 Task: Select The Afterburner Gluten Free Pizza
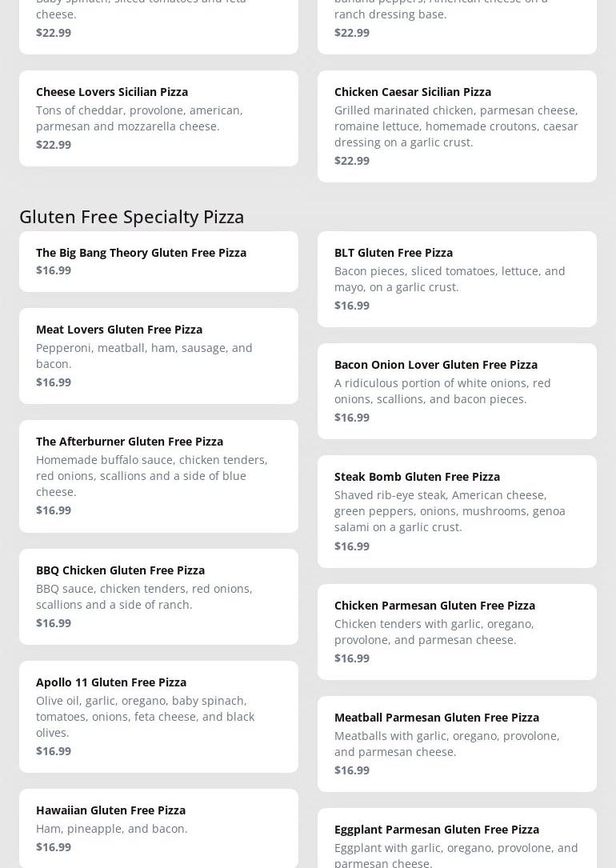tap(130, 442)
